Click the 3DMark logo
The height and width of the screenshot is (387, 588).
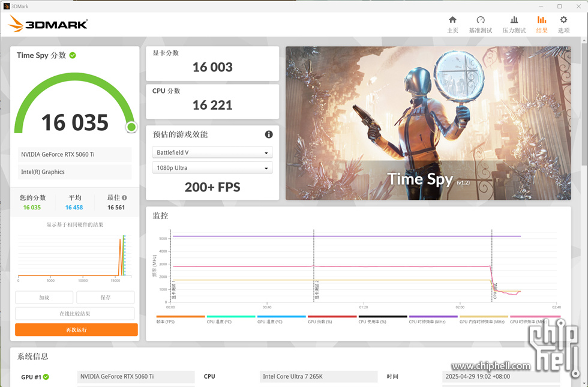pos(47,23)
